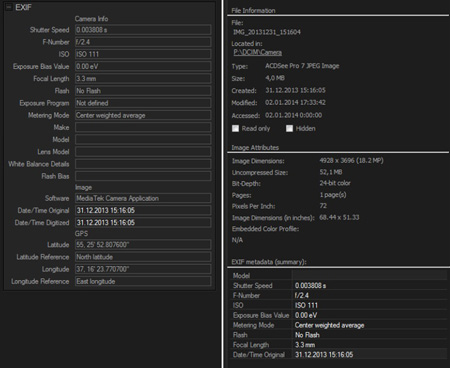Click summary Center weighted average value
The height and width of the screenshot is (368, 450).
pos(329,325)
